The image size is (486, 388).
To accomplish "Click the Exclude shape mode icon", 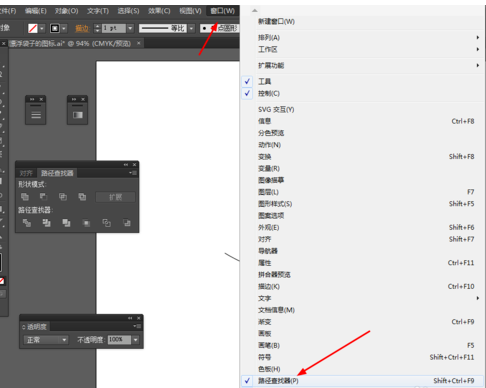I will coord(82,197).
